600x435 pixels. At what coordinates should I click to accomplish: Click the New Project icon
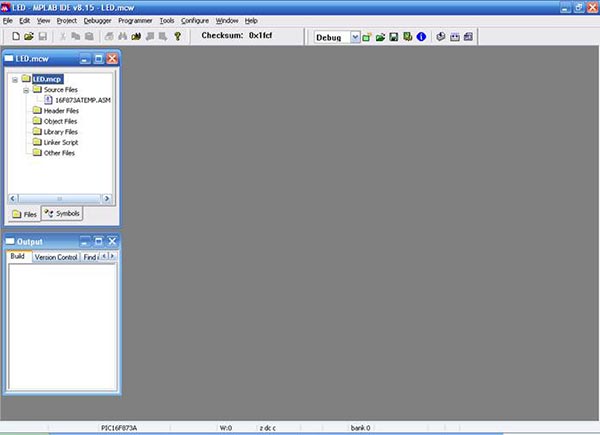(367, 37)
